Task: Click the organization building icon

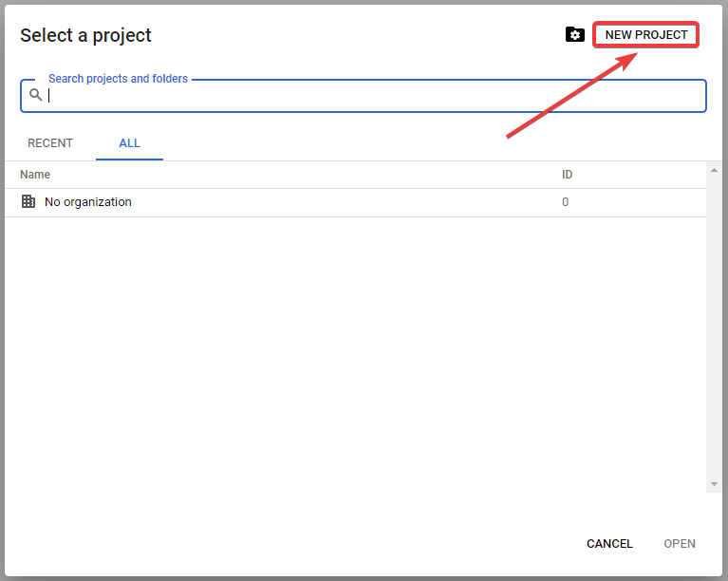Action: click(x=28, y=202)
